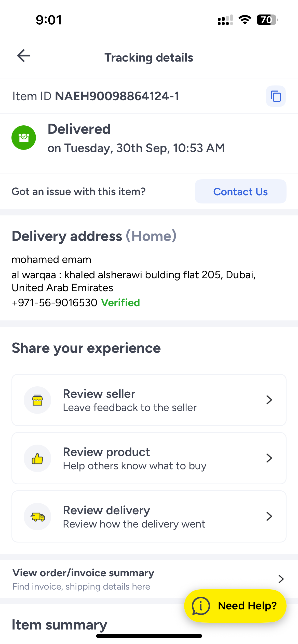Image resolution: width=298 pixels, height=644 pixels.
Task: Tap the Verified phone label
Action: [120, 303]
